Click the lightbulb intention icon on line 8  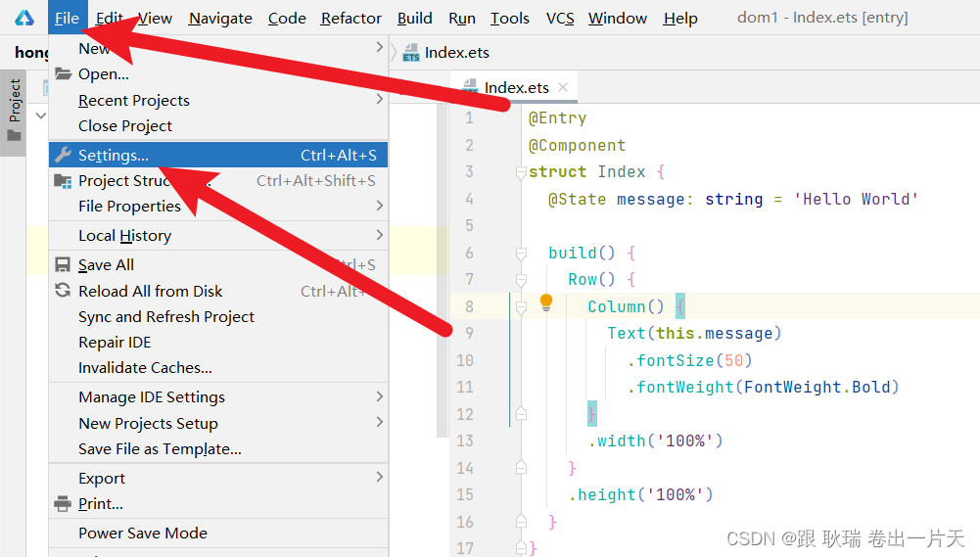pos(545,303)
